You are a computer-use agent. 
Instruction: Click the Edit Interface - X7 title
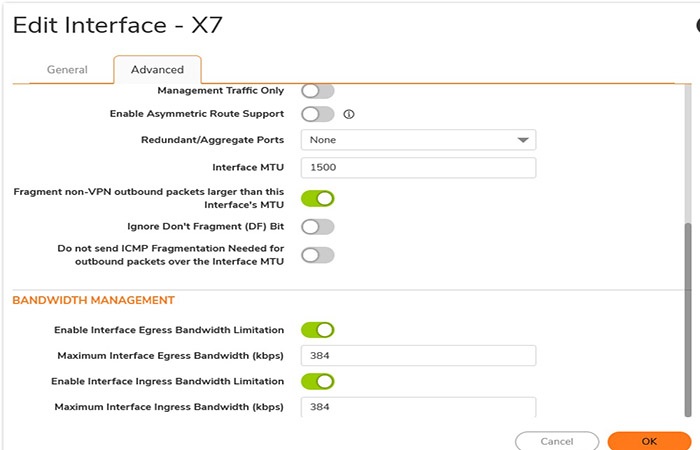pyautogui.click(x=117, y=25)
